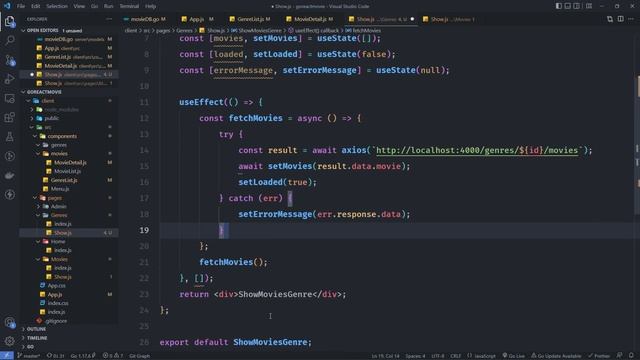The width and height of the screenshot is (640, 360).
Task: Open the File menu
Action: tap(21, 6)
